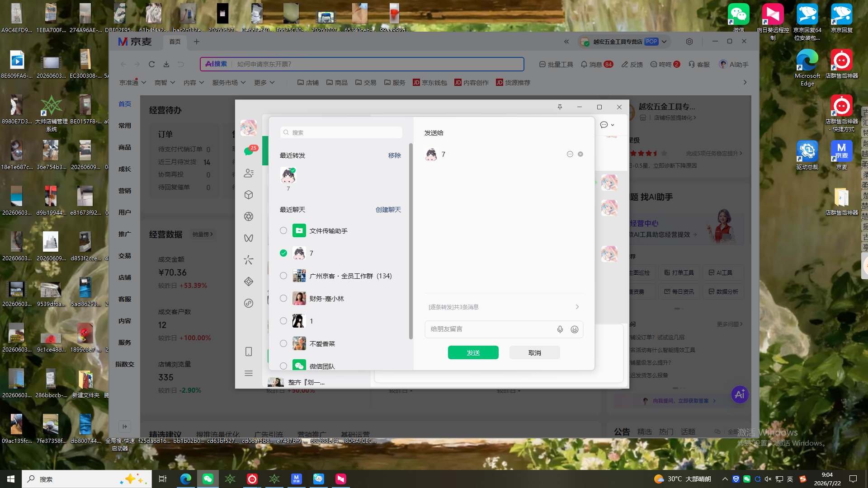The height and width of the screenshot is (488, 868).
Task: Expand Jingmai left sidebar toggle
Action: click(x=125, y=426)
